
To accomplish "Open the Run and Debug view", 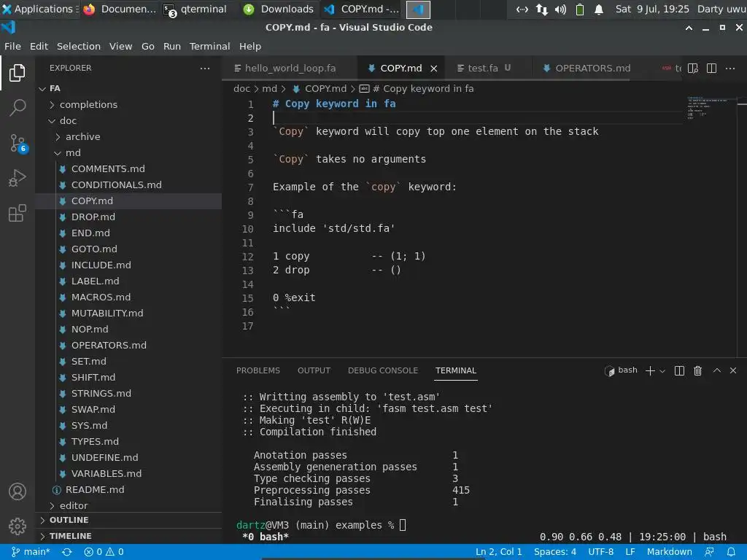I will (18, 178).
